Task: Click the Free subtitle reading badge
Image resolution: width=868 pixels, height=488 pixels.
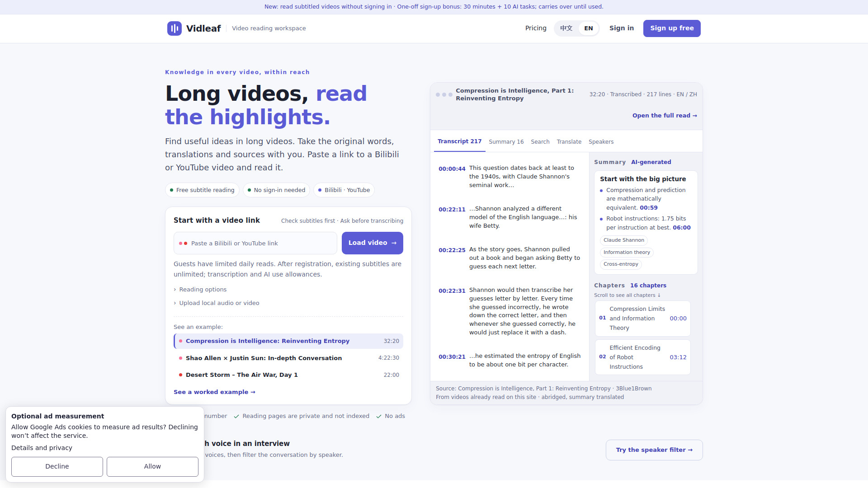Action: (x=202, y=190)
